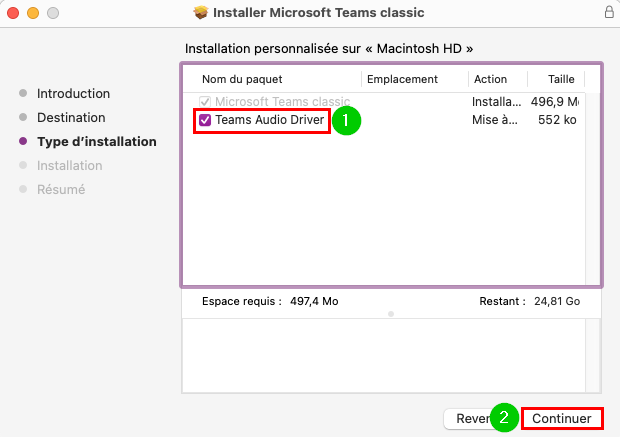Screen dimensions: 620x437
Task: Click the Teams Audio Driver package name
Action: pyautogui.click(x=270, y=120)
